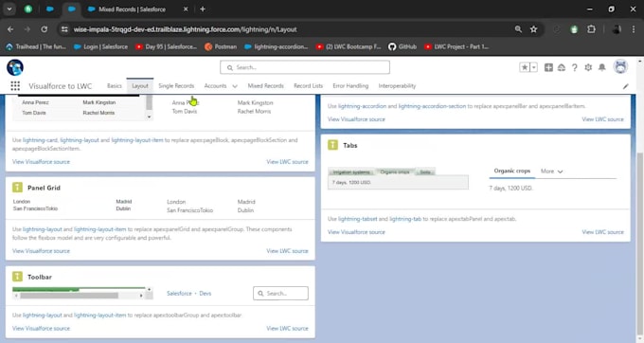644x343 pixels.
Task: View LWC source in Toolbar card
Action: [287, 328]
